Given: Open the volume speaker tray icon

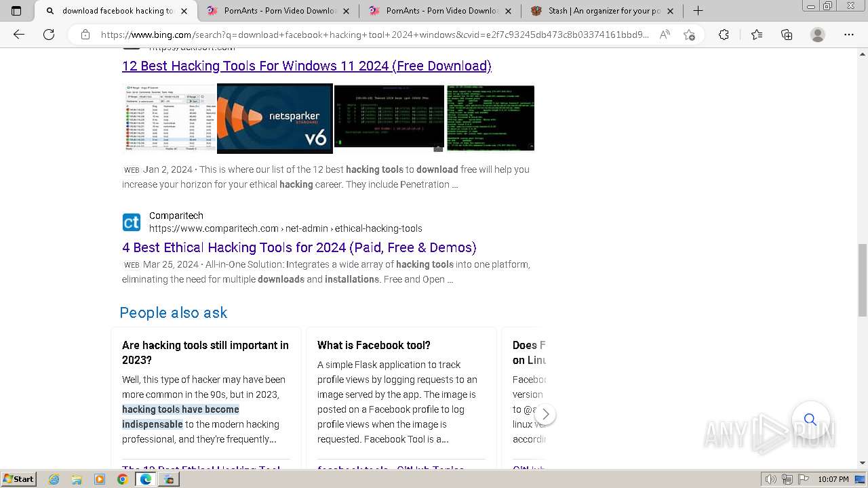Looking at the screenshot, I should (771, 479).
